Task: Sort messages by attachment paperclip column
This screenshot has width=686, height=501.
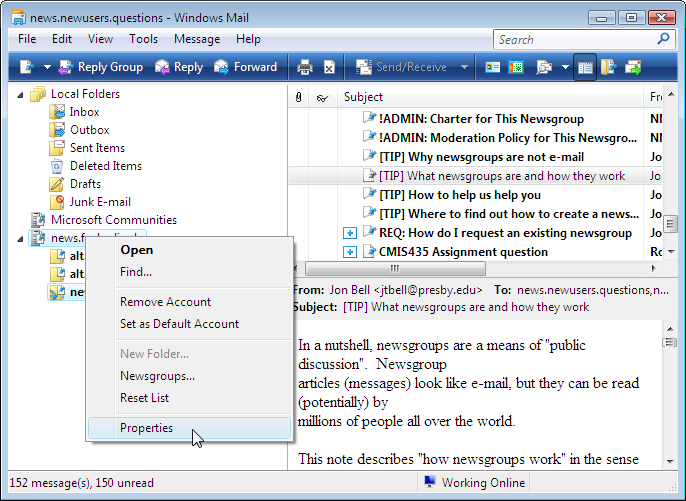Action: pos(298,97)
